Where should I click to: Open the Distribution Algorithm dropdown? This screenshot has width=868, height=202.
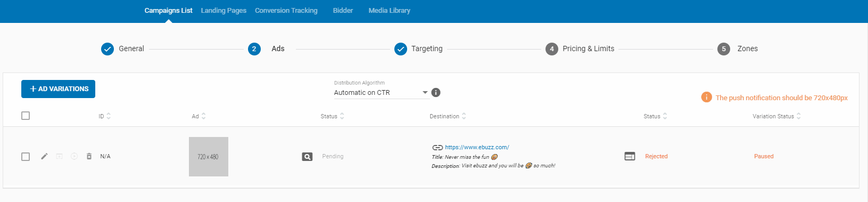tap(381, 93)
